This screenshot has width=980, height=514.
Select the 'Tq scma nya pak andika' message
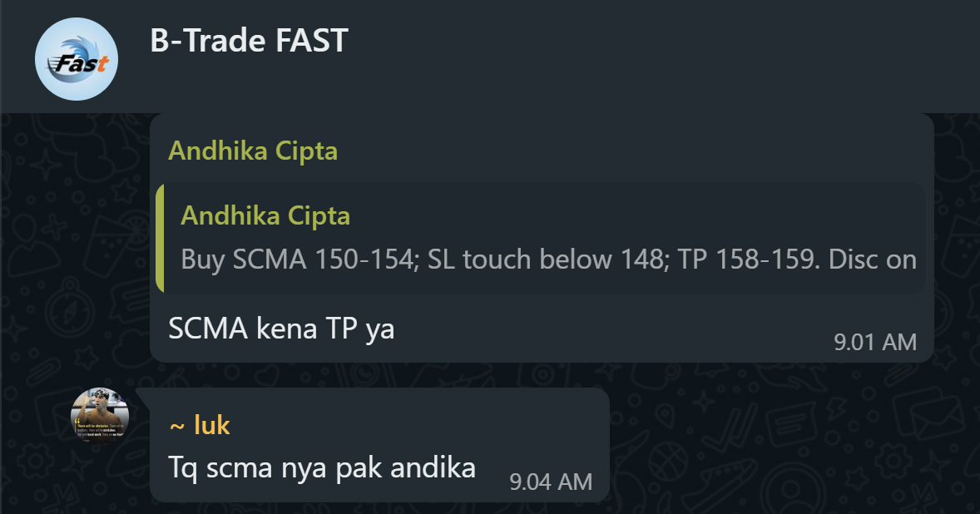click(321, 467)
